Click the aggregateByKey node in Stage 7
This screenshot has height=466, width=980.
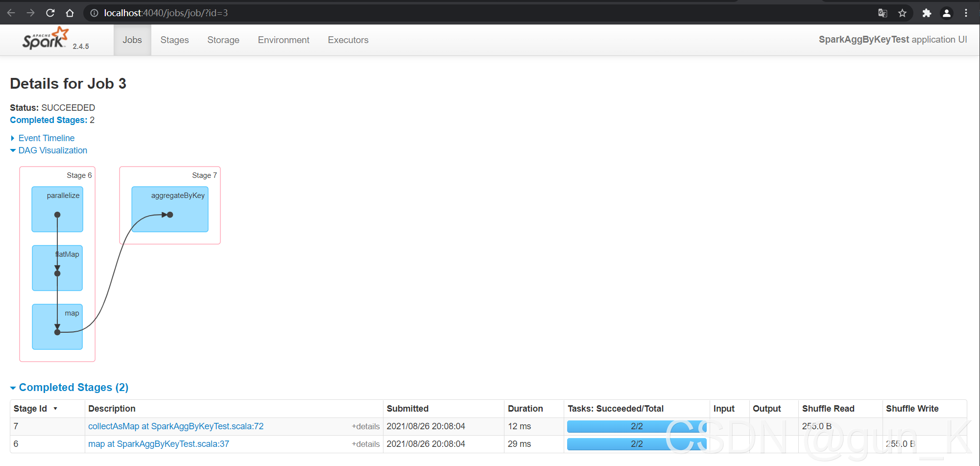point(170,209)
